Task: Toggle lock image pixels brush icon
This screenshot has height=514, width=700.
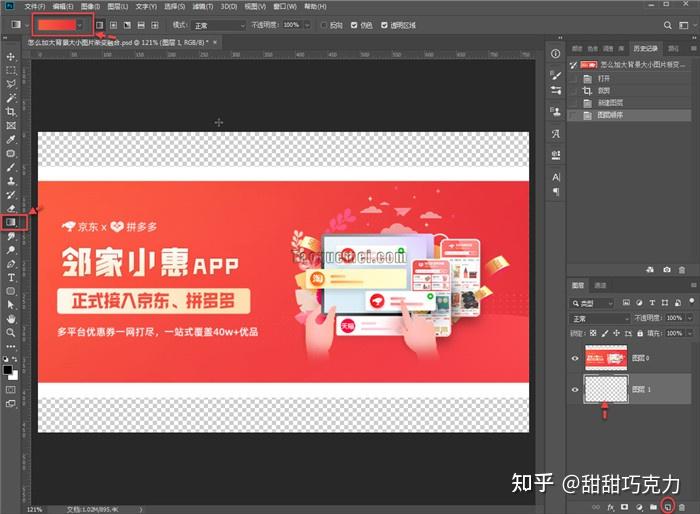Action: (x=605, y=333)
